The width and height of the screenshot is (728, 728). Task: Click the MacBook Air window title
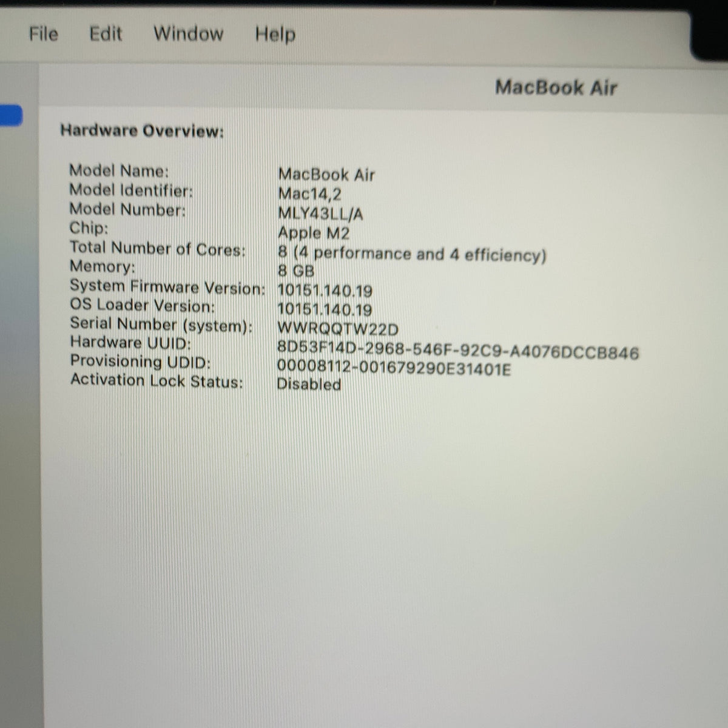pyautogui.click(x=556, y=87)
